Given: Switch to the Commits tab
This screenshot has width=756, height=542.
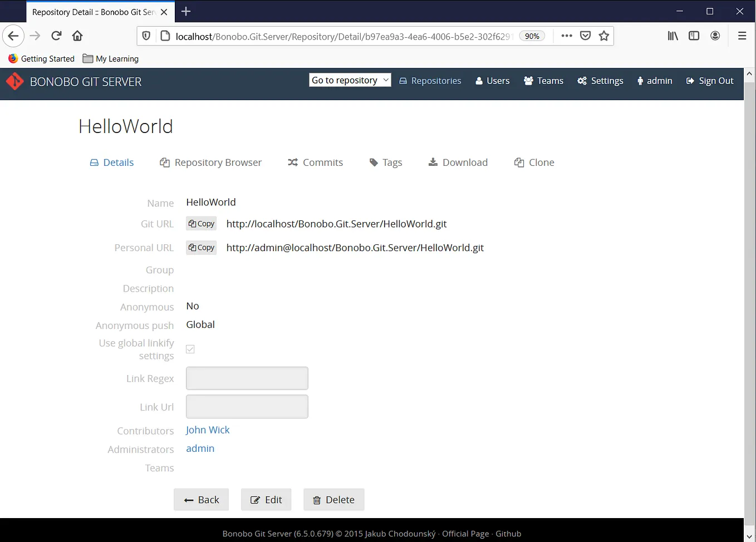Looking at the screenshot, I should (x=315, y=162).
